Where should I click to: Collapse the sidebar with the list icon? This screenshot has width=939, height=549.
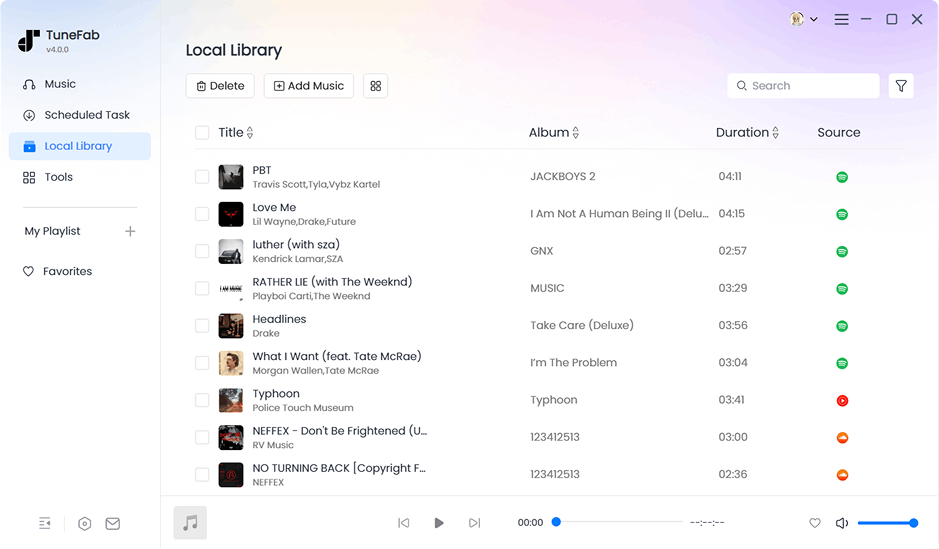click(x=45, y=523)
